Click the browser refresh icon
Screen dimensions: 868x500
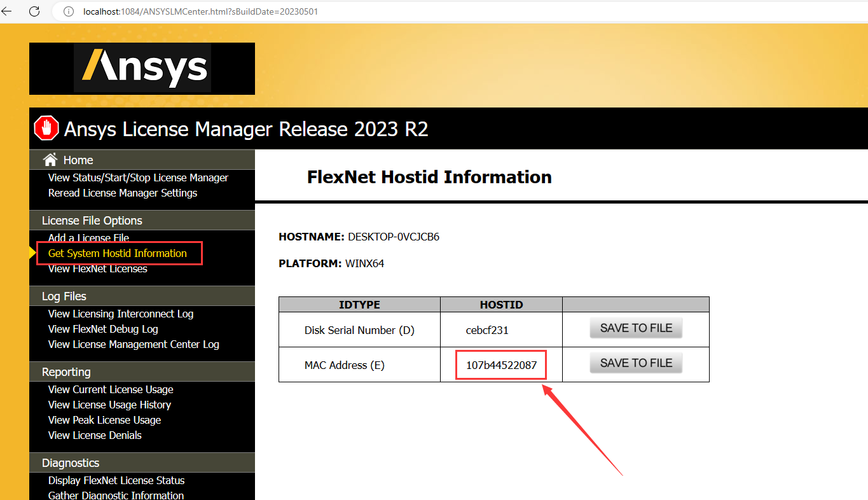(34, 11)
